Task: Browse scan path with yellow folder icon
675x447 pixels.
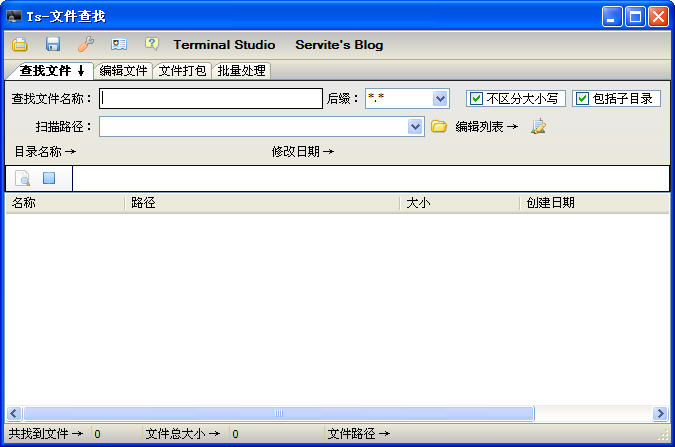Action: [x=439, y=127]
